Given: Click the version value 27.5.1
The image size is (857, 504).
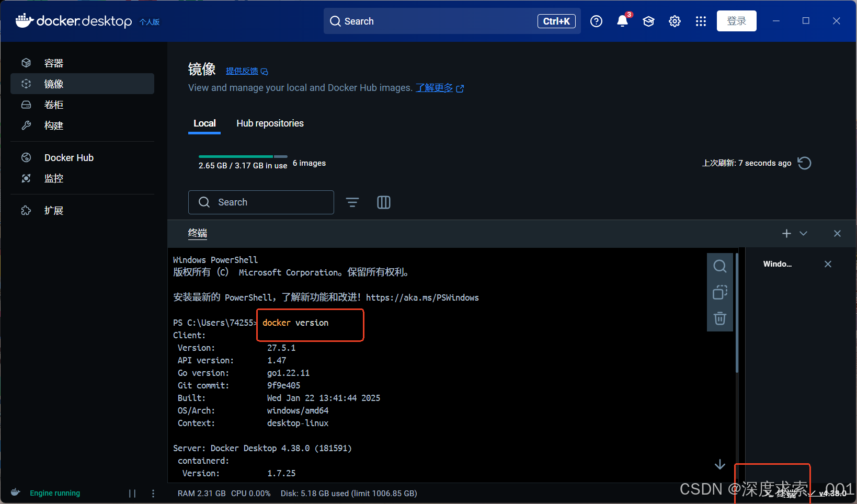Looking at the screenshot, I should click(x=281, y=348).
